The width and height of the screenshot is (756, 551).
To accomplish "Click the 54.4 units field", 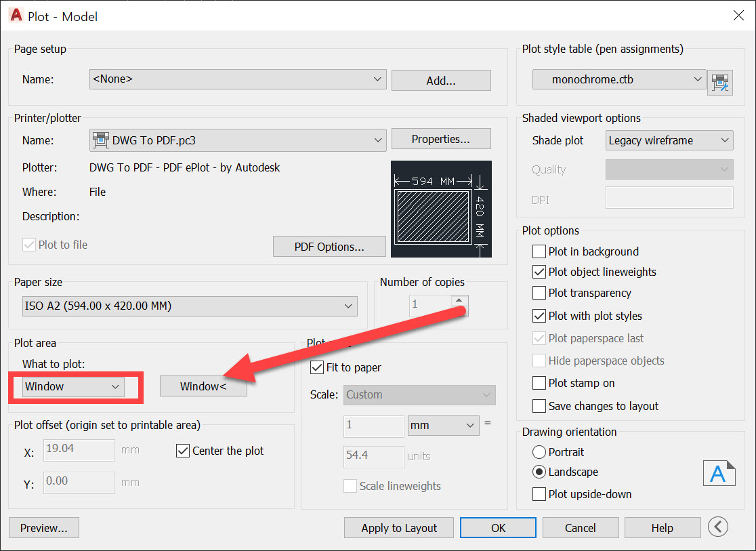I will [x=373, y=456].
